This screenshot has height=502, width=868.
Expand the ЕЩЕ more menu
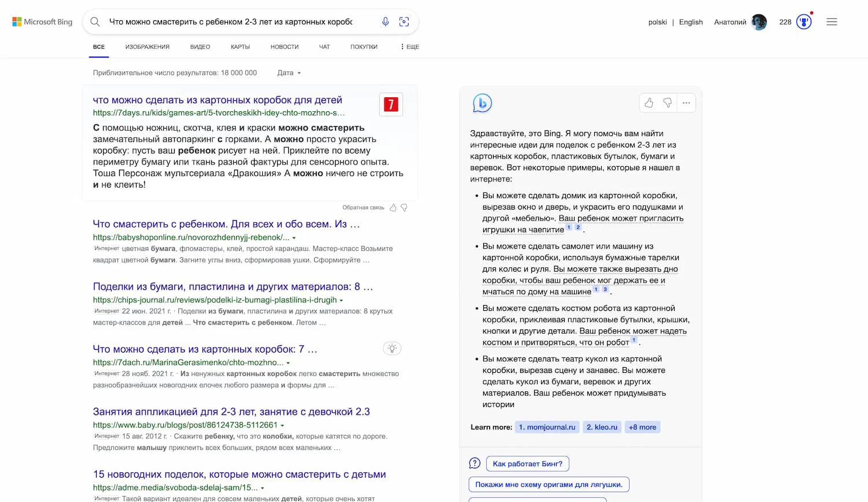[x=410, y=47]
